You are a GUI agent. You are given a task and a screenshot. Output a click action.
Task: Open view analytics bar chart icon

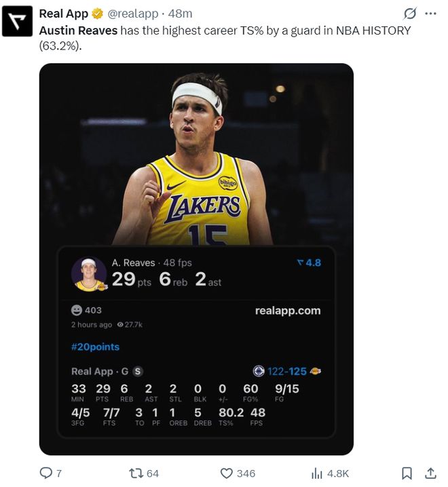(317, 473)
